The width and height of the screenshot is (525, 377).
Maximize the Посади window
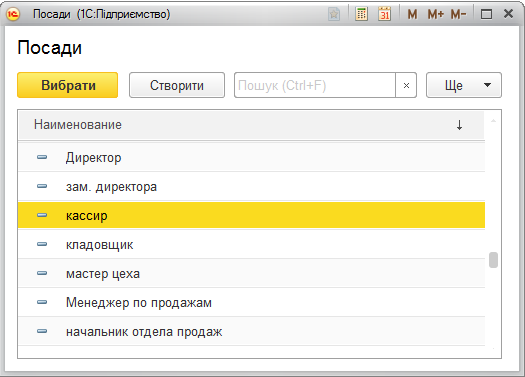tap(486, 14)
